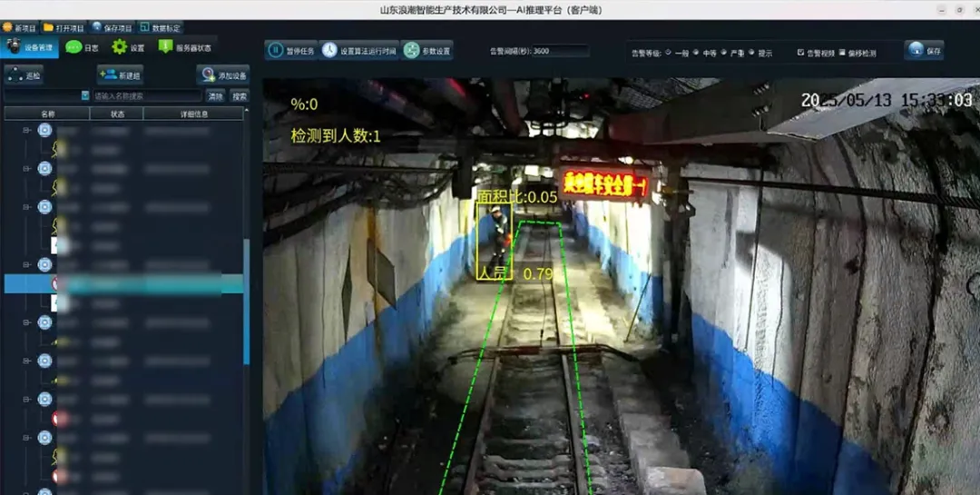The width and height of the screenshot is (980, 495).
Task: Open the search filter dropdown arrow
Action: pos(85,95)
